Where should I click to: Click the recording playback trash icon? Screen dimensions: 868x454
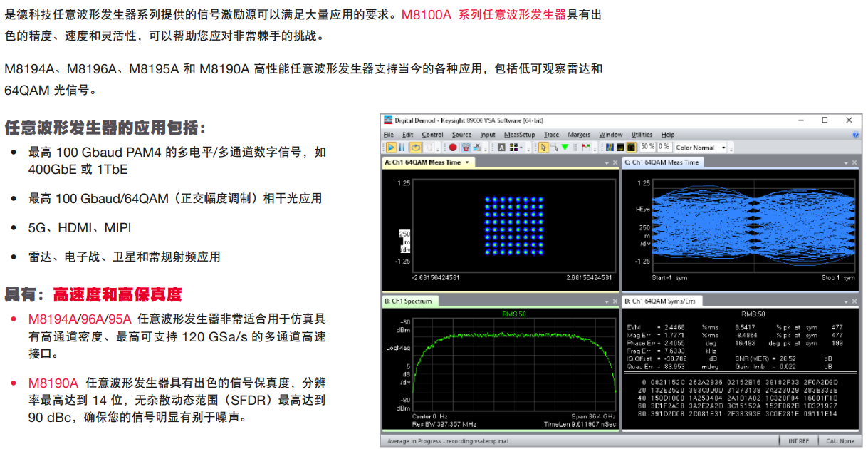(466, 148)
